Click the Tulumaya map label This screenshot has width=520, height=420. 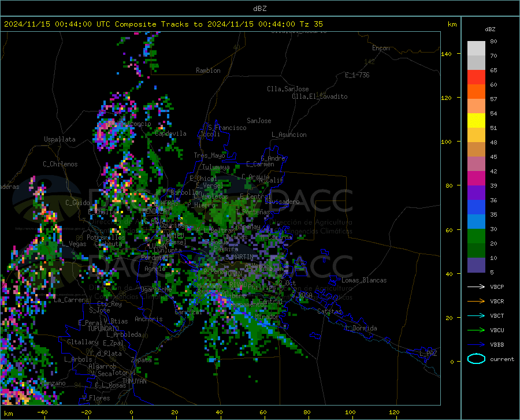click(216, 167)
